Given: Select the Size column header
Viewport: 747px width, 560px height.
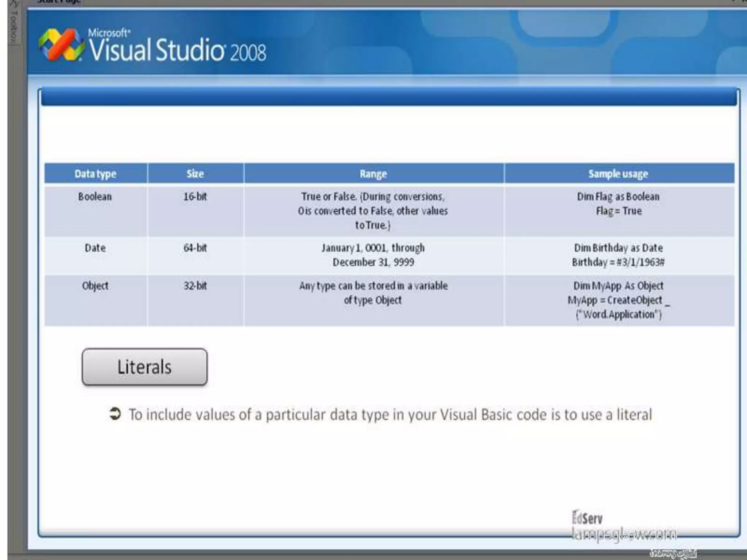Looking at the screenshot, I should pyautogui.click(x=196, y=174).
